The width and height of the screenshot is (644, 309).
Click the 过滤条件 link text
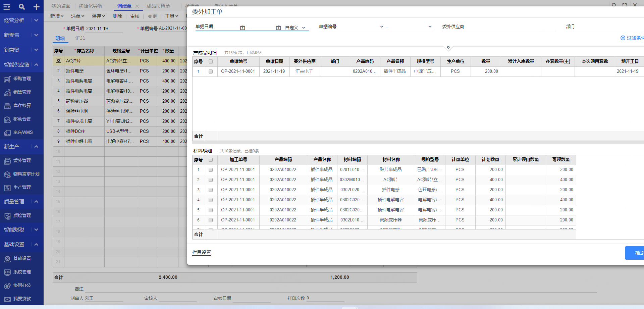pyautogui.click(x=635, y=38)
